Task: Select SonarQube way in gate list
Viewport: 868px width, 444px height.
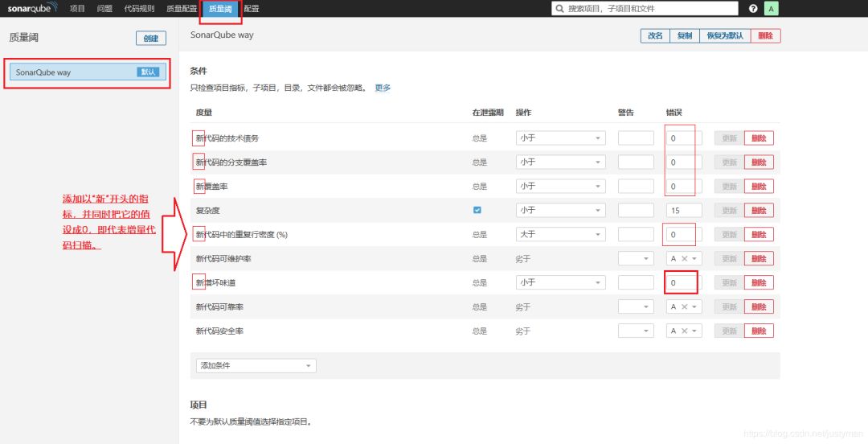Action: [88, 72]
